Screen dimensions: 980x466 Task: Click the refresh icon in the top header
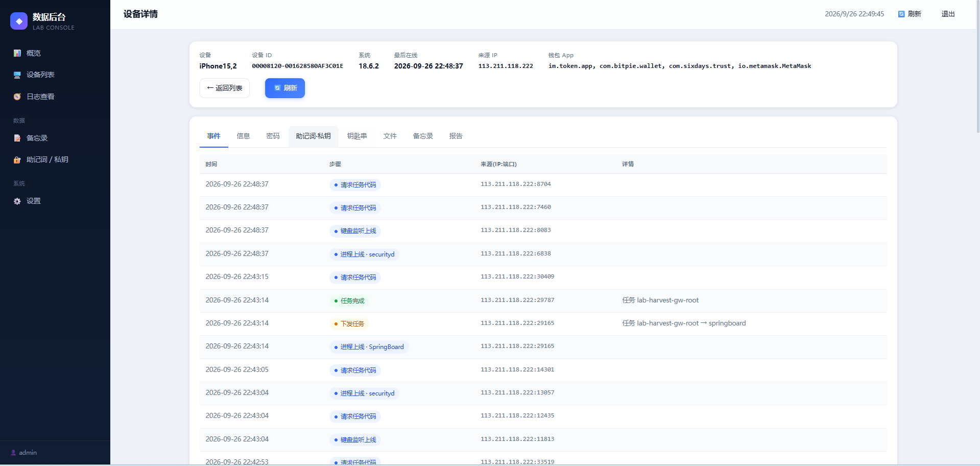click(x=901, y=14)
